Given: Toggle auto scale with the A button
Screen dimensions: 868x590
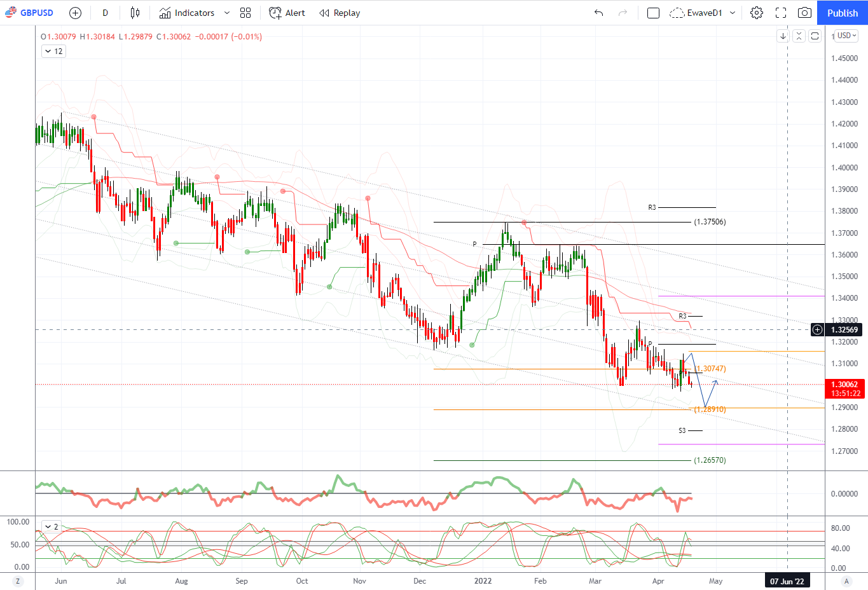Looking at the screenshot, I should pyautogui.click(x=846, y=581).
